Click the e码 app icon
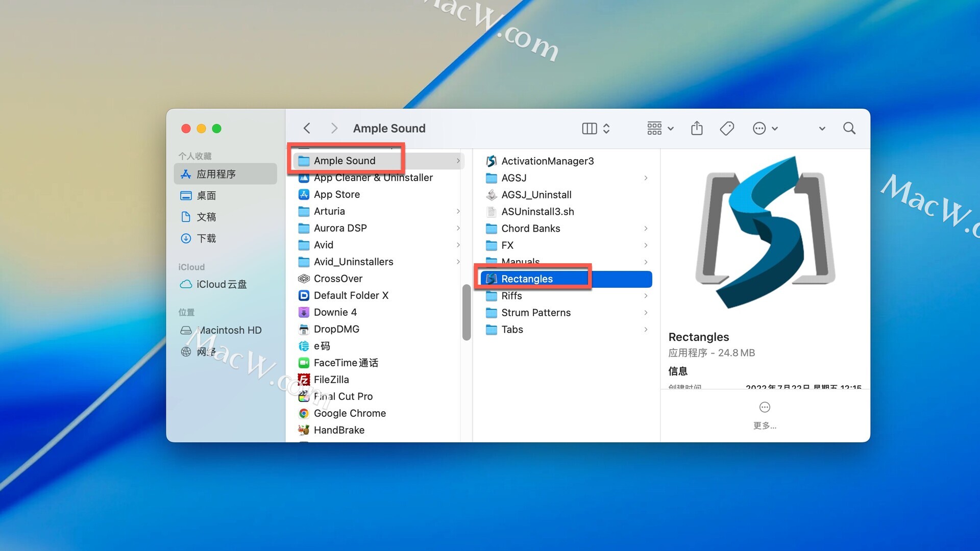980x551 pixels. pos(304,346)
